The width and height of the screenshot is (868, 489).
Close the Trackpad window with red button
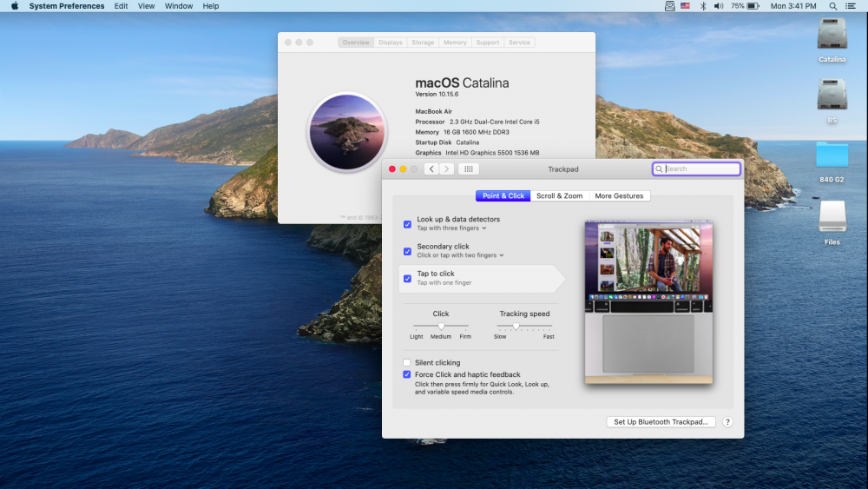pos(392,169)
